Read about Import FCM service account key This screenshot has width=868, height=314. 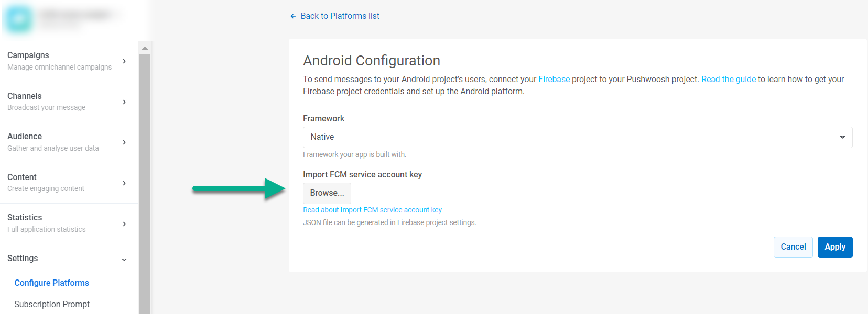(372, 210)
